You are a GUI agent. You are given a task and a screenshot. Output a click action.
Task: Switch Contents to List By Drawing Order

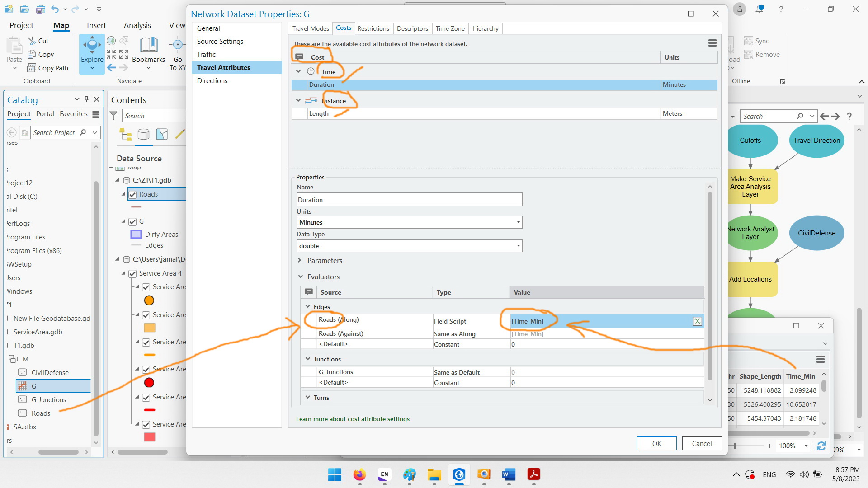tap(126, 134)
